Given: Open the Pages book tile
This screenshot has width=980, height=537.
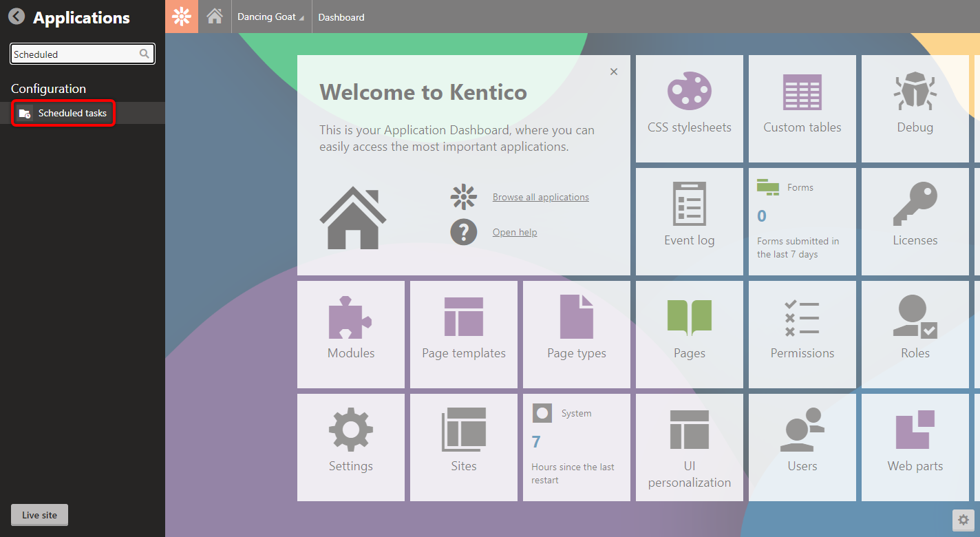Looking at the screenshot, I should [690, 335].
